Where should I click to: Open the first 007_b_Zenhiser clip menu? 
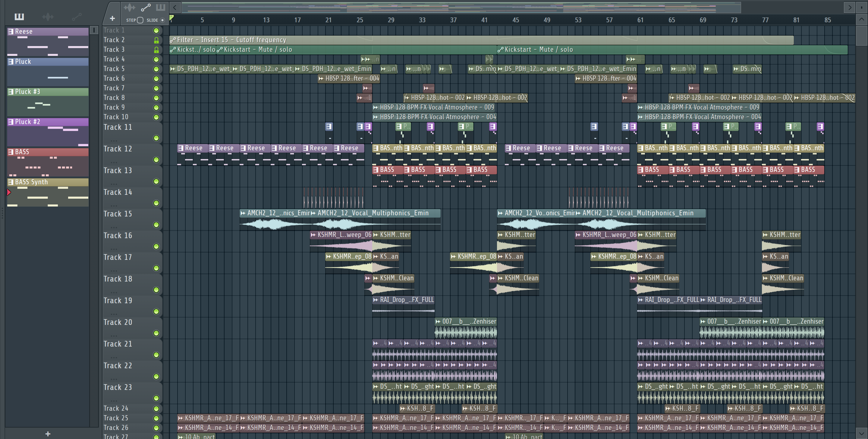click(x=438, y=322)
